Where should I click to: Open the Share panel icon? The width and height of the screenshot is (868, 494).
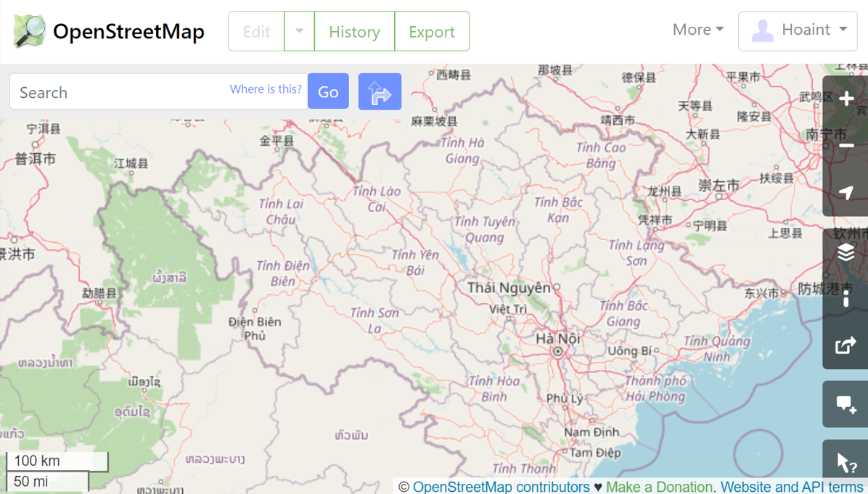point(846,346)
